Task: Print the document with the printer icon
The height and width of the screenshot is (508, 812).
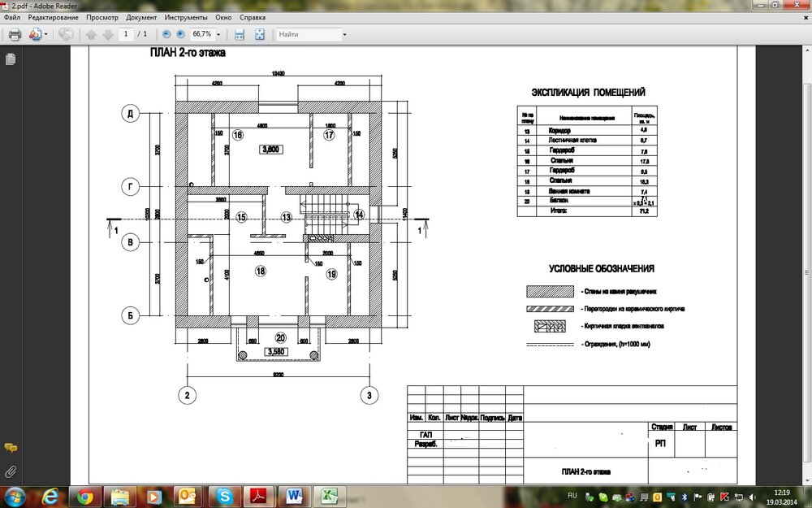Action: 15,34
